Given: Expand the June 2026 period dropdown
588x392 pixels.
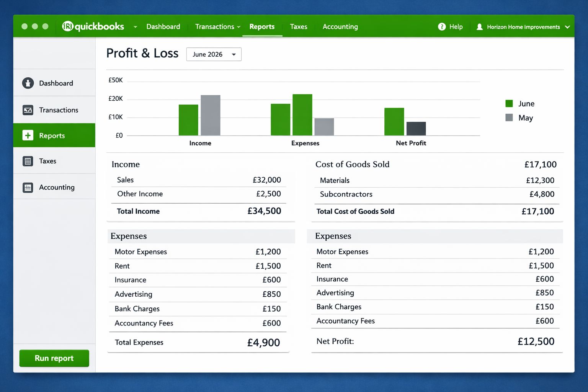Looking at the screenshot, I should pos(214,54).
